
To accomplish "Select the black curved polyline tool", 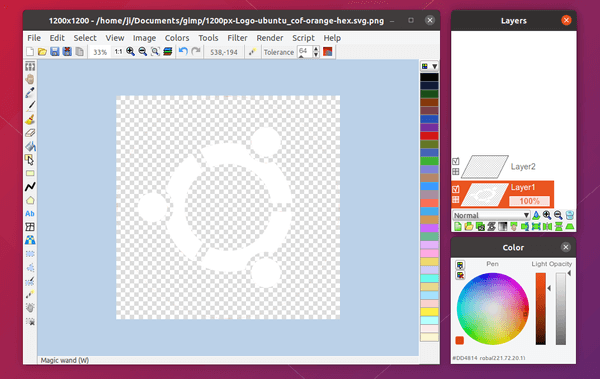I will 30,186.
